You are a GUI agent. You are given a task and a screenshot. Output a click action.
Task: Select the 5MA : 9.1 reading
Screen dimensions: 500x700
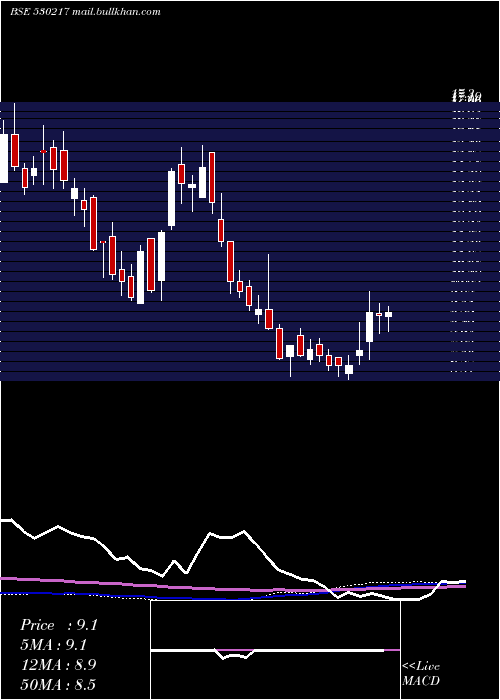(54, 645)
